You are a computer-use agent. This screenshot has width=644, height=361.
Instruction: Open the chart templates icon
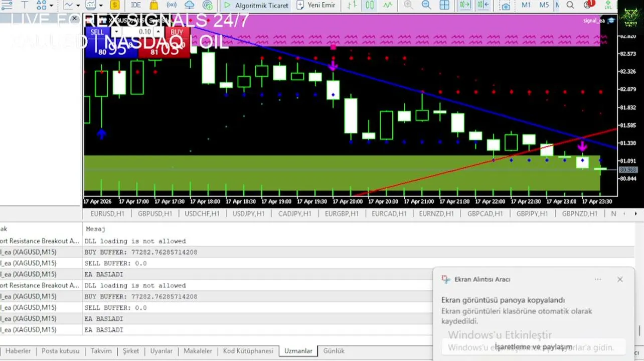click(91, 5)
